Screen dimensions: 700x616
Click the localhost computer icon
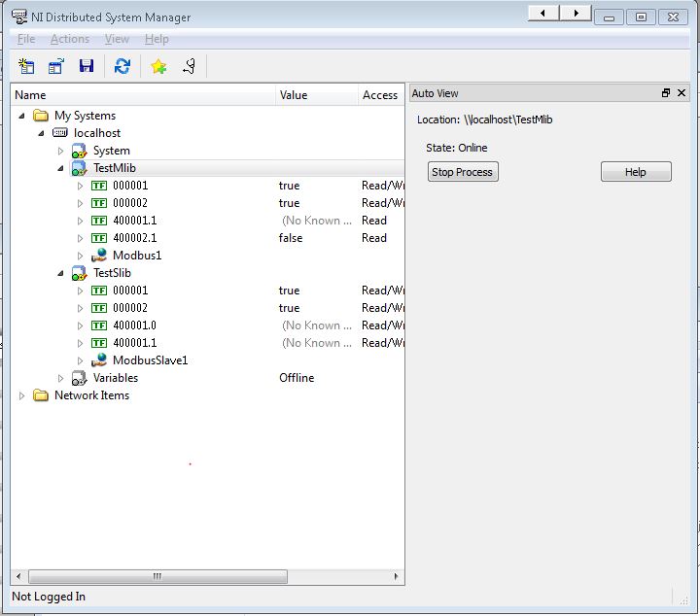click(x=60, y=132)
